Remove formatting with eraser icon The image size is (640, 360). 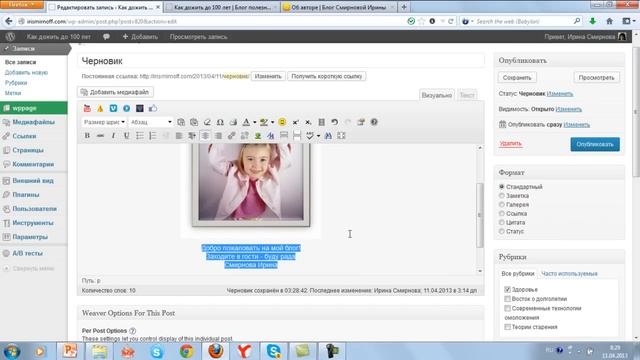coord(207,122)
